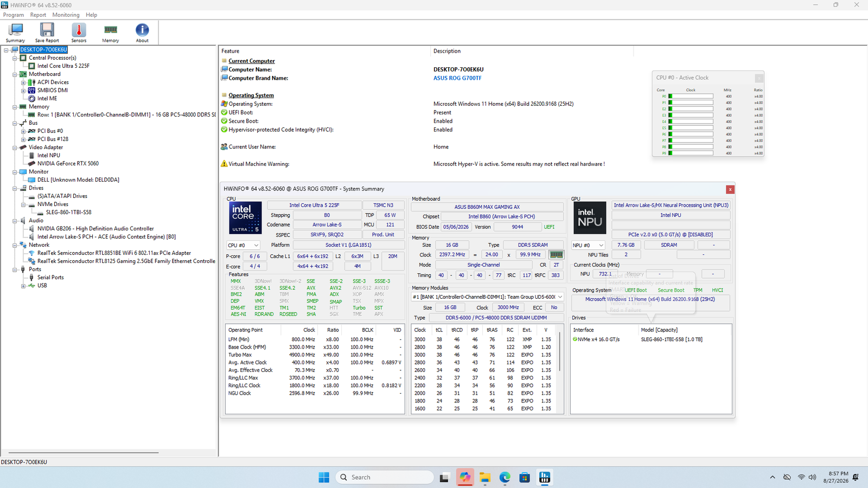
Task: Expand the ACPI Devices node
Action: click(x=23, y=82)
